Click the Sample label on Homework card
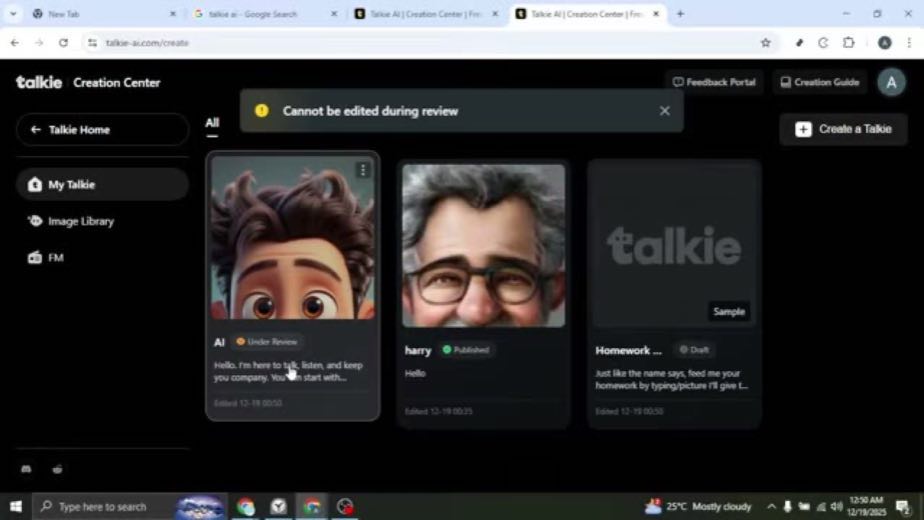 (729, 312)
